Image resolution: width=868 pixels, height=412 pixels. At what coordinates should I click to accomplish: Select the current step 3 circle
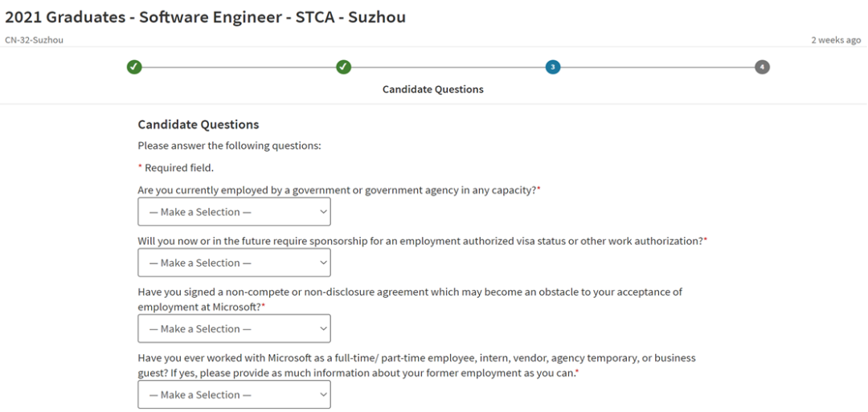point(552,67)
